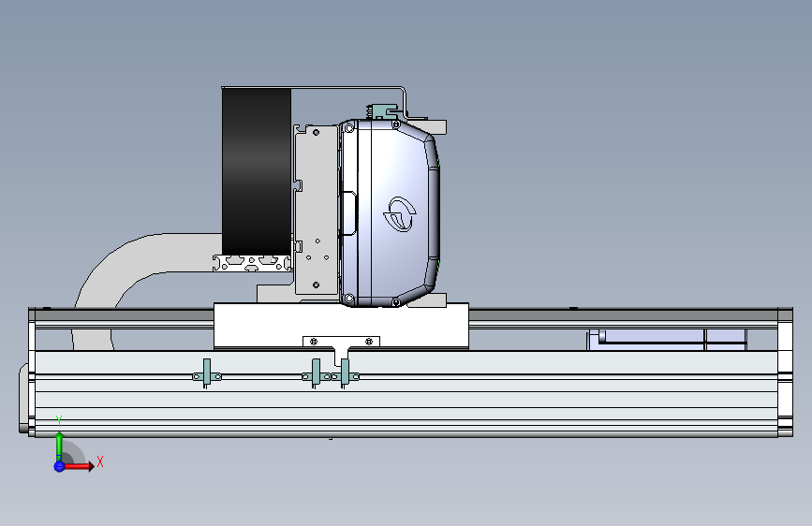Select the gray mounting plate beside the housing
This screenshot has height=526, width=812.
(x=316, y=210)
